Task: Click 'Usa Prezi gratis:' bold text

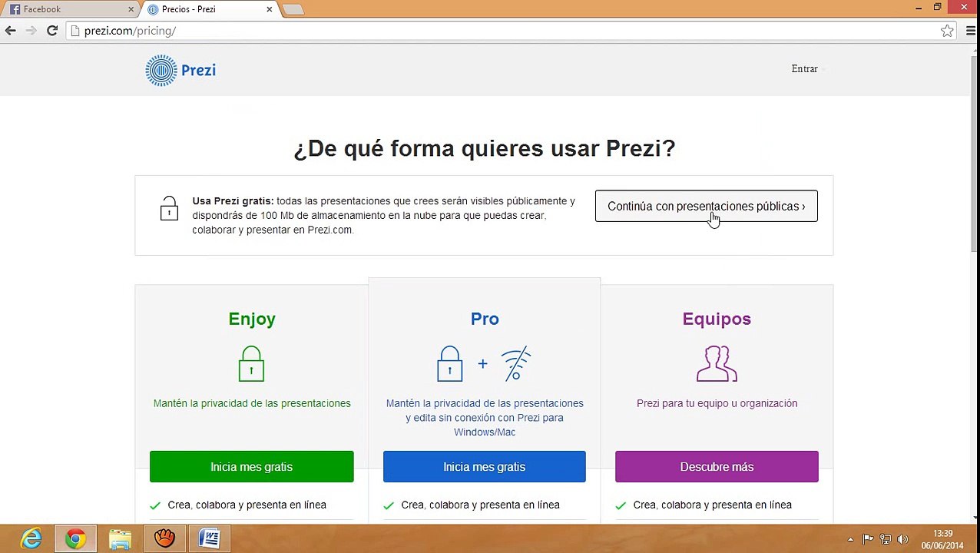Action: point(233,201)
